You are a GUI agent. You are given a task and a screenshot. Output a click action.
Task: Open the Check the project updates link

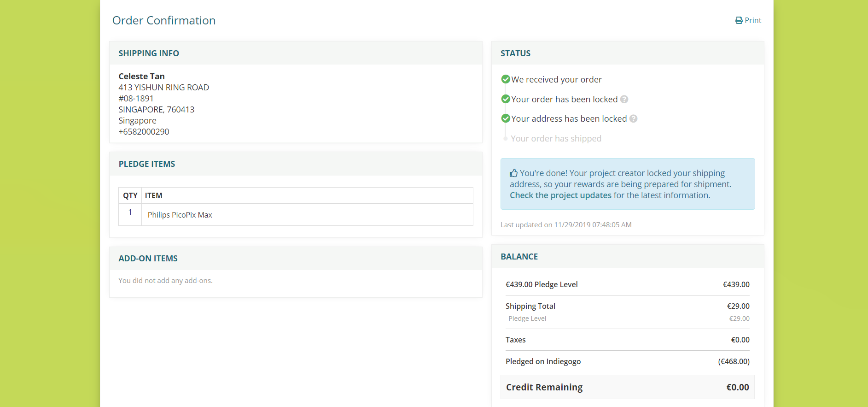pyautogui.click(x=560, y=195)
